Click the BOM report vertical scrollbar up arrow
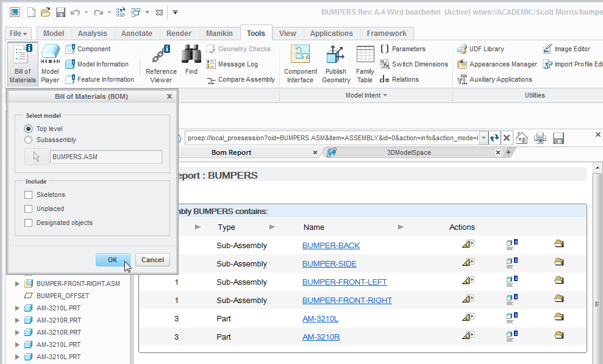Image resolution: width=603 pixels, height=364 pixels. [x=598, y=168]
